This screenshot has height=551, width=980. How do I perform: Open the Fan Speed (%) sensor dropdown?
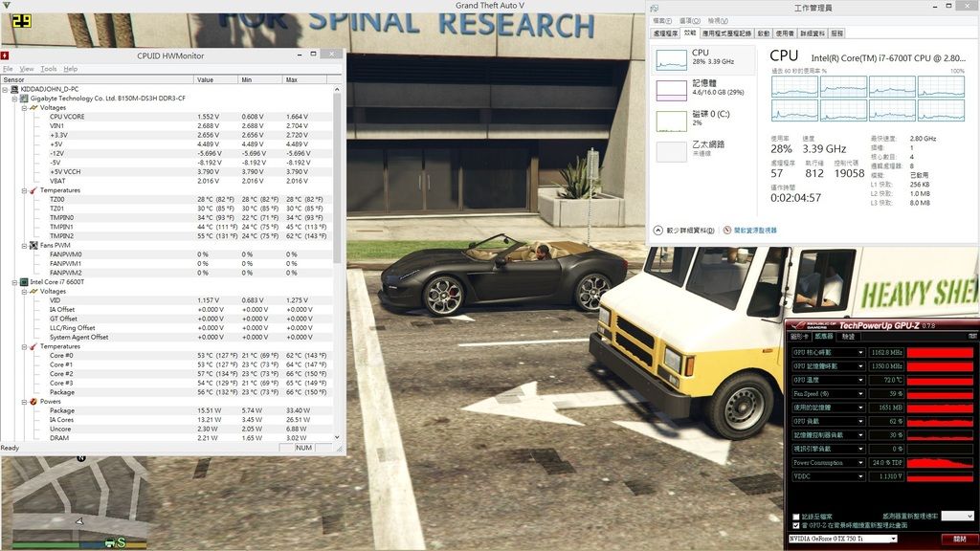860,394
